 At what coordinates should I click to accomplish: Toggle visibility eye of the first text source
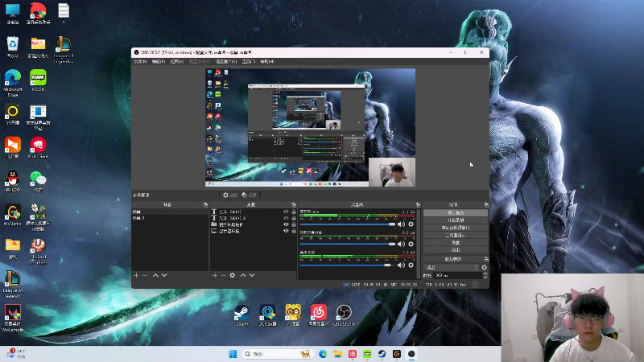pyautogui.click(x=286, y=212)
